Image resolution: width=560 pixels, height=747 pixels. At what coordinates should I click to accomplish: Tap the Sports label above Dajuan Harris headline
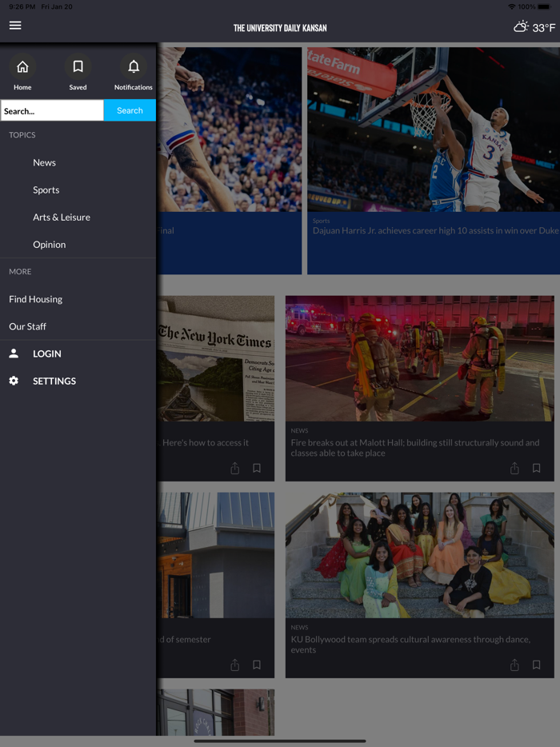point(322,221)
